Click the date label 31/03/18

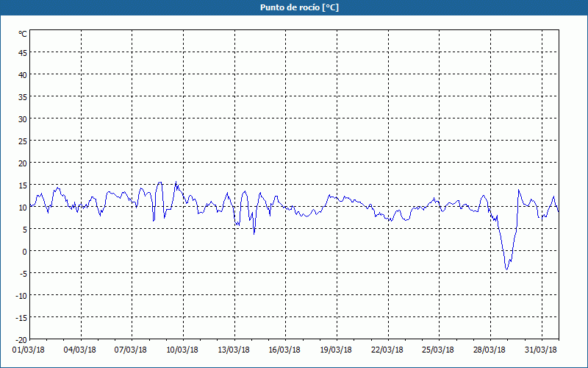click(x=541, y=350)
